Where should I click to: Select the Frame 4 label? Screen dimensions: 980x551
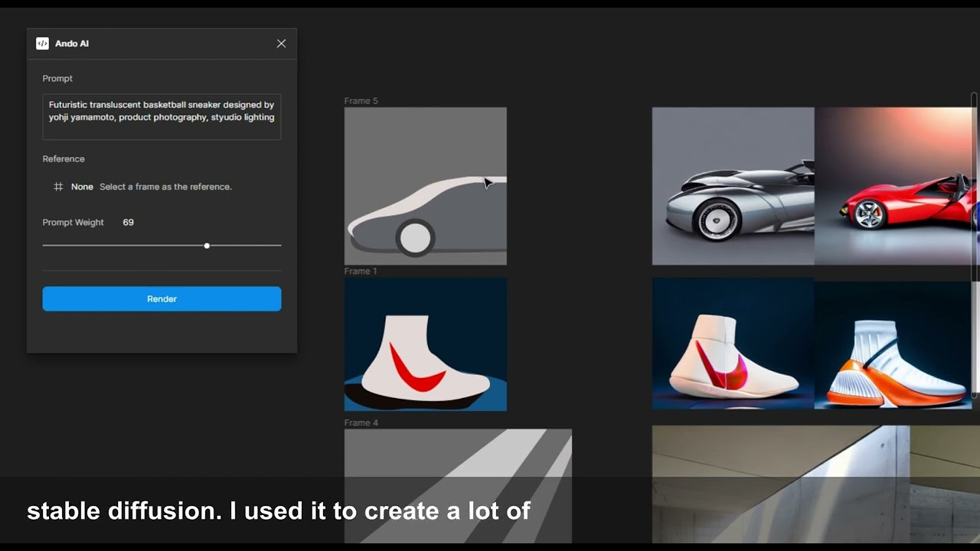(361, 422)
